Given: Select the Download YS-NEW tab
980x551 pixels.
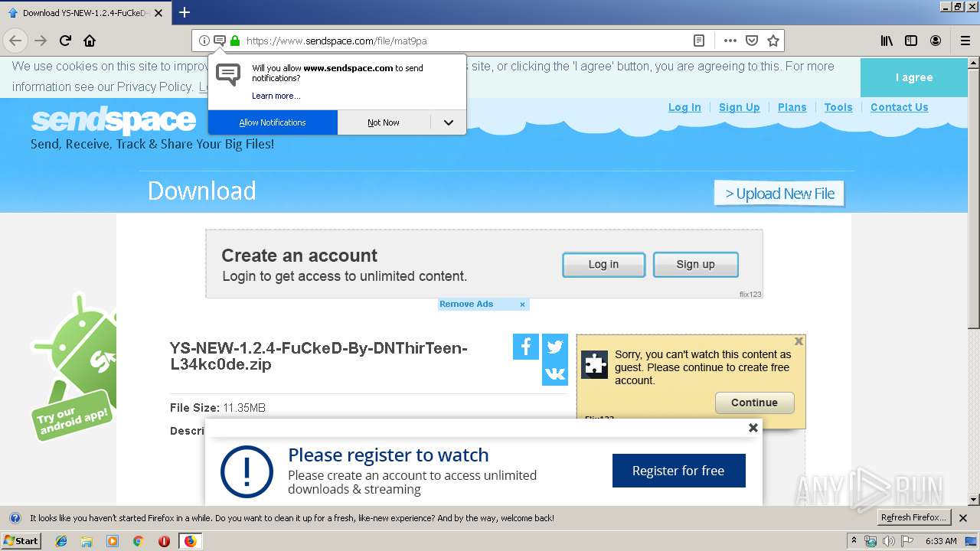Looking at the screenshot, I should point(85,13).
